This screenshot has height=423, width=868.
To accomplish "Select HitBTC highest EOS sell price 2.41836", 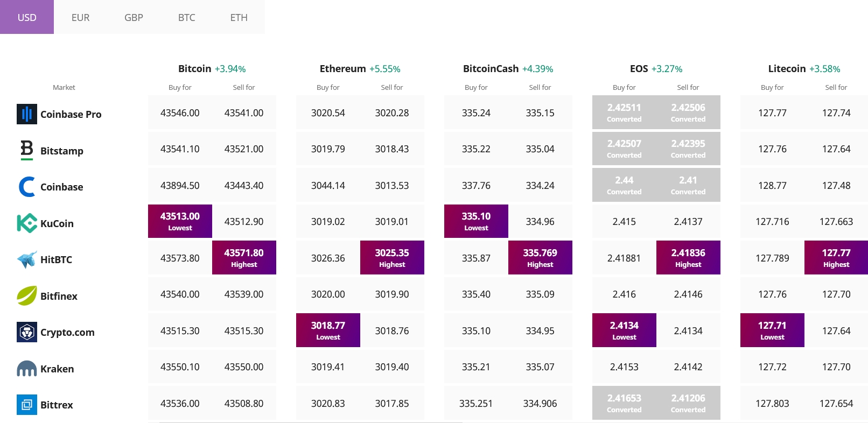I will coord(688,257).
